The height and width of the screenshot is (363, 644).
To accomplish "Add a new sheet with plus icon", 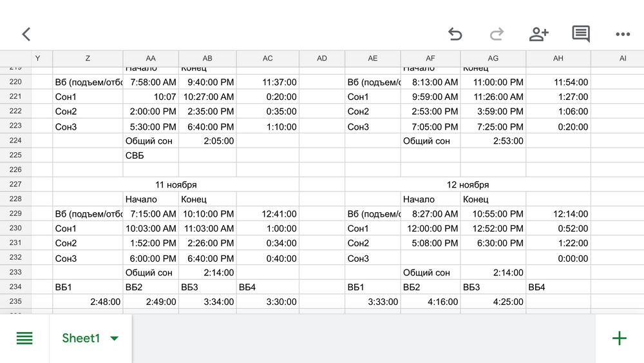I will pyautogui.click(x=619, y=338).
